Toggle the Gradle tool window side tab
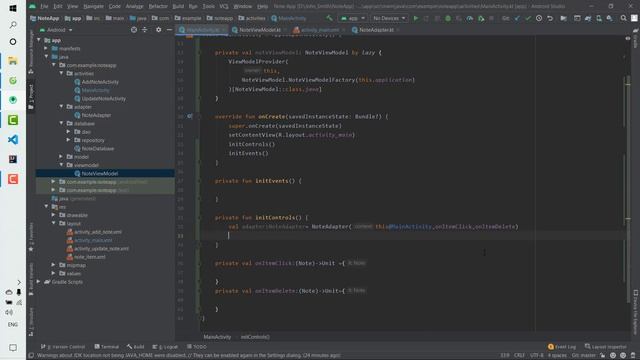The width and height of the screenshot is (640, 360). coord(636,39)
